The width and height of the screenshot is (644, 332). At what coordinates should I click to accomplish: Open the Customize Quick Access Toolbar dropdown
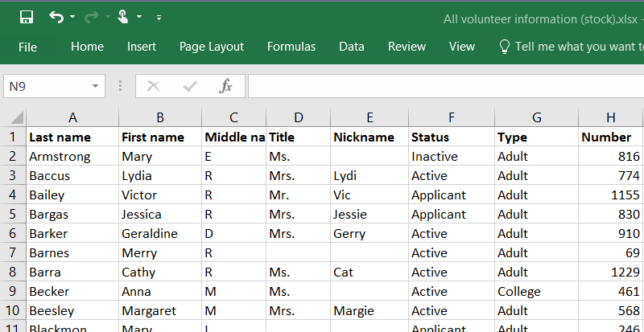point(159,18)
